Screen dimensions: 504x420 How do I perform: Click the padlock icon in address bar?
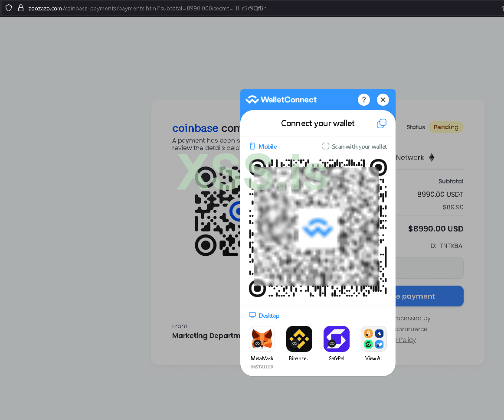[20, 8]
